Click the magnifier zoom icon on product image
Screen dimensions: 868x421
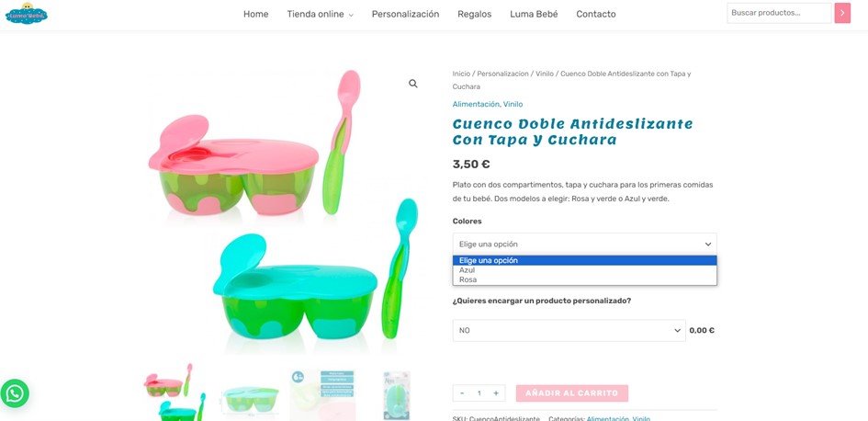point(413,84)
